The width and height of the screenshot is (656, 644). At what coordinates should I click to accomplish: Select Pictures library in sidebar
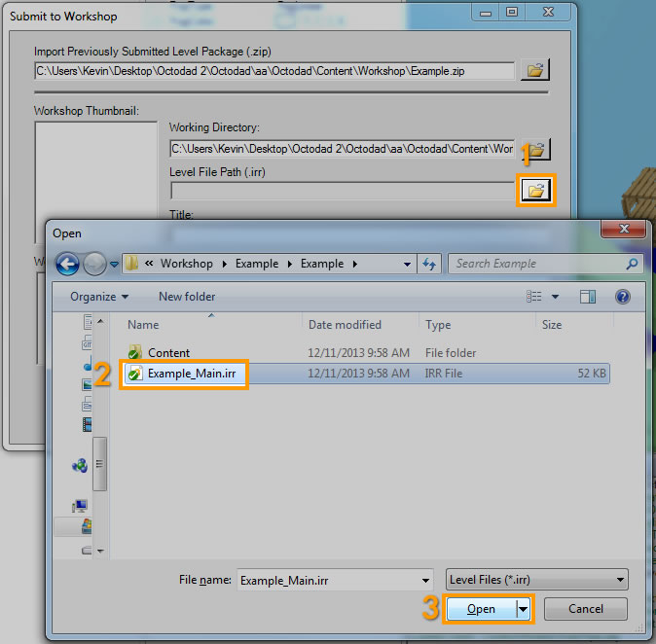coord(87,384)
